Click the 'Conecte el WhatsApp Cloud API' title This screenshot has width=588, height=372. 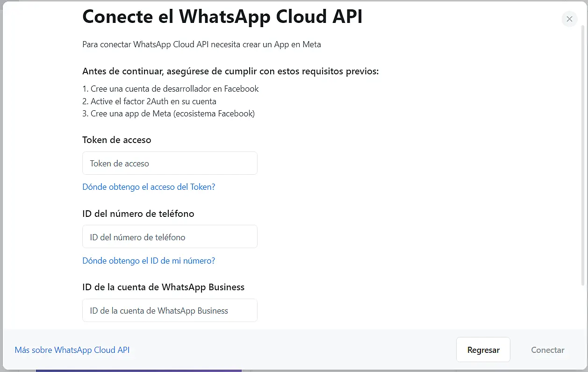[x=222, y=16]
